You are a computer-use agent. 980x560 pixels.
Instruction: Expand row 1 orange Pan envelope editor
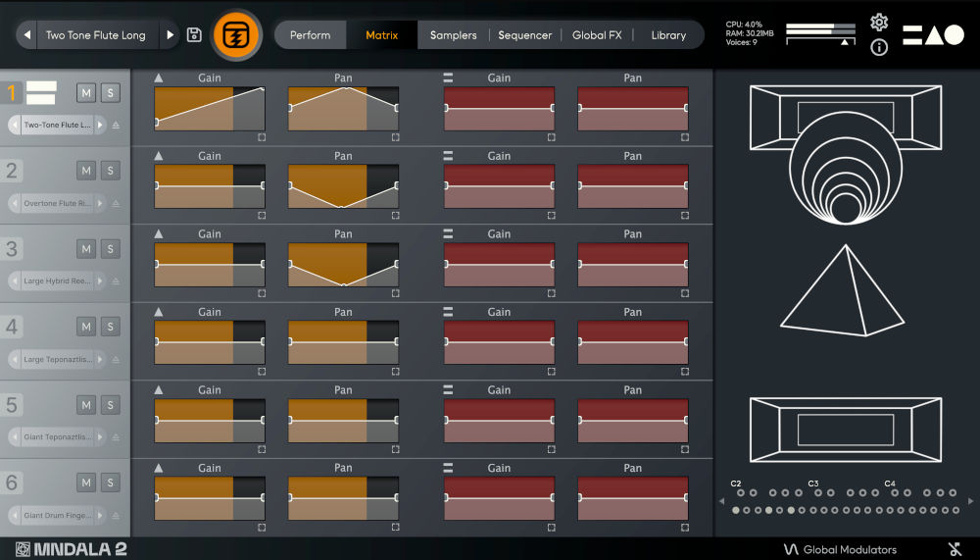[396, 137]
